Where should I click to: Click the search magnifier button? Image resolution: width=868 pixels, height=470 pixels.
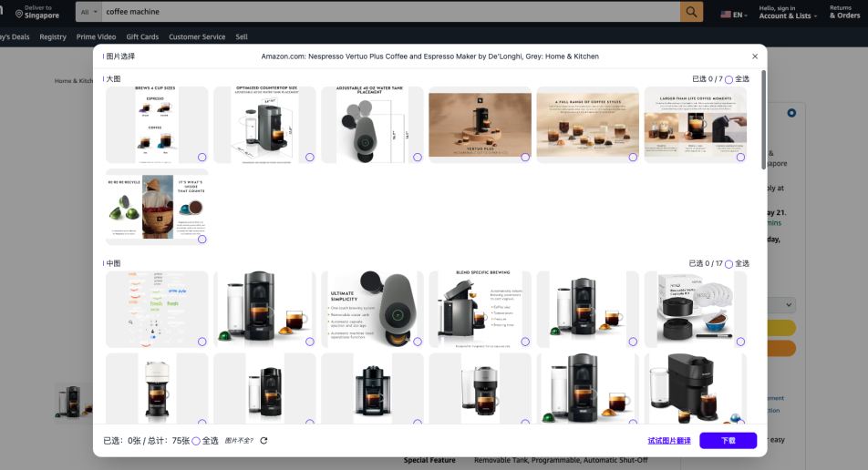click(692, 12)
